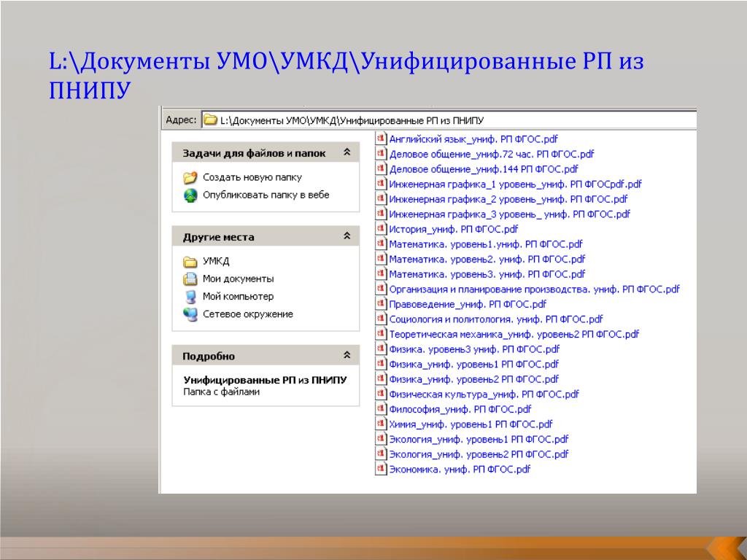This screenshot has width=747, height=560.
Task: Click the Мой компьютер icon
Action: [x=190, y=297]
